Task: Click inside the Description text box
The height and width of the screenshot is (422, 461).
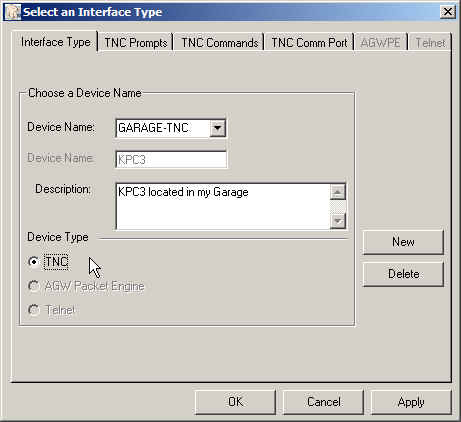Action: 223,206
